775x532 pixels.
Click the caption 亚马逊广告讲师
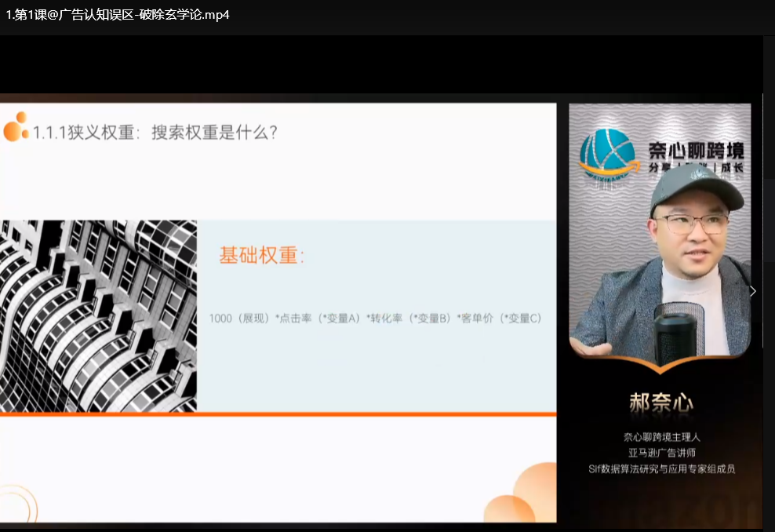pyautogui.click(x=661, y=453)
